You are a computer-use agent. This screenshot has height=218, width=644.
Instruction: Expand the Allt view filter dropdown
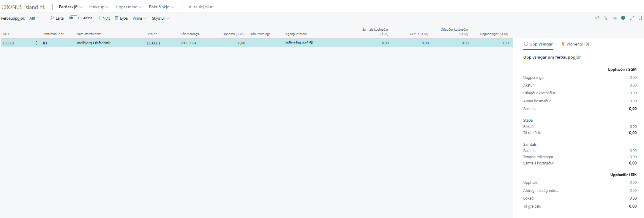click(34, 18)
